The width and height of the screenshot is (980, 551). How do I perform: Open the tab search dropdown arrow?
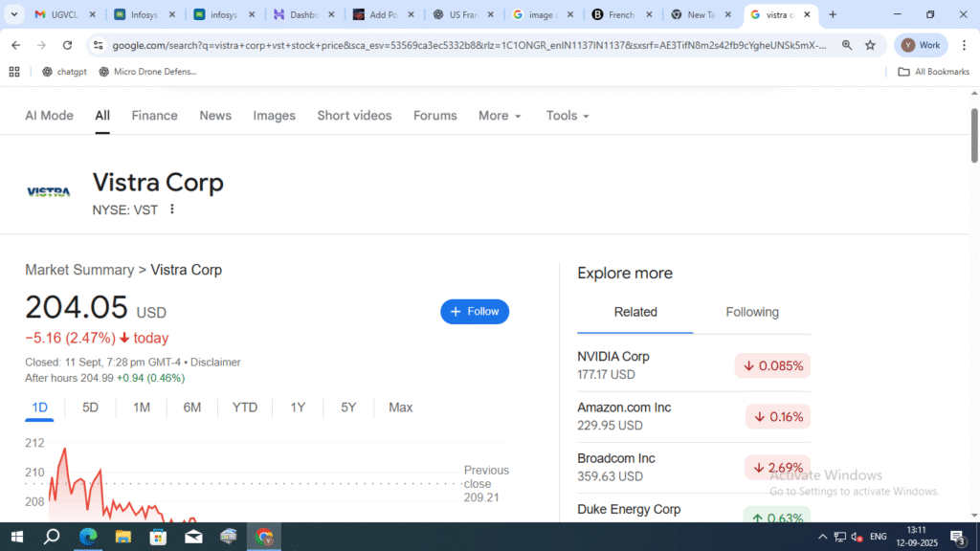click(x=12, y=14)
